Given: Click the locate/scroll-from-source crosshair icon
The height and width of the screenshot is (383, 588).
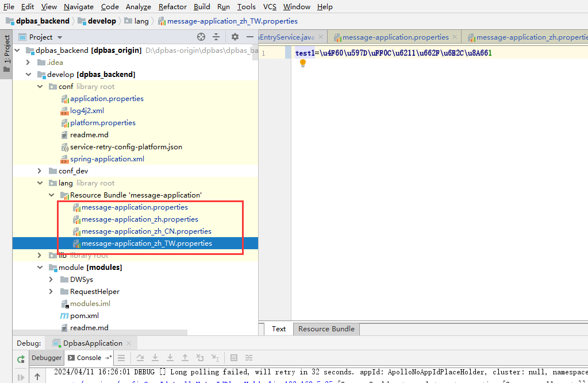Looking at the screenshot, I should (201, 37).
